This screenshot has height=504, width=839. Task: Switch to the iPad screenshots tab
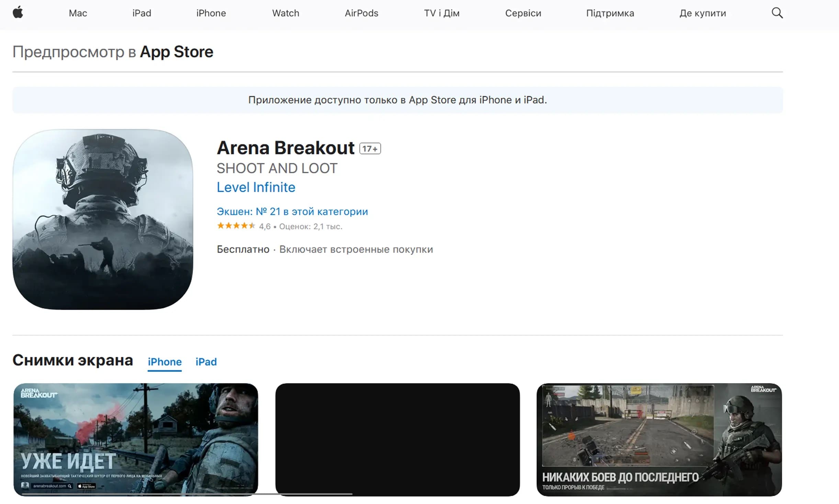pos(206,362)
